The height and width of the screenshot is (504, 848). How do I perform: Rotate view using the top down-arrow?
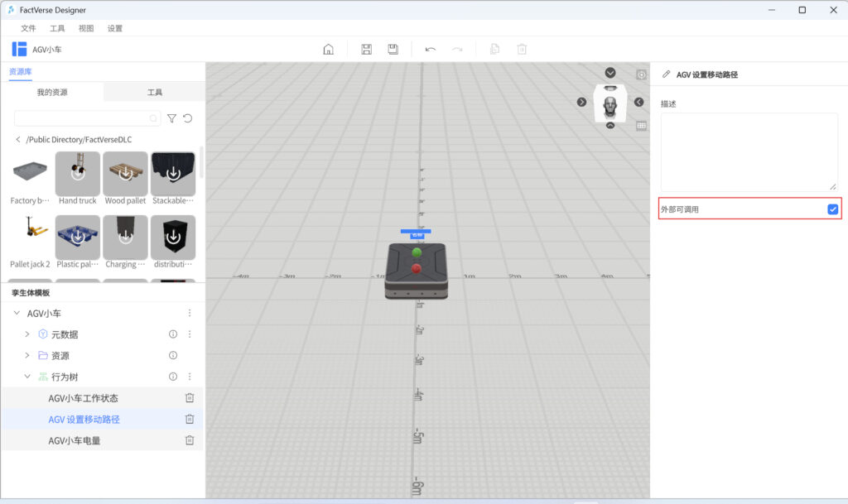[x=610, y=73]
